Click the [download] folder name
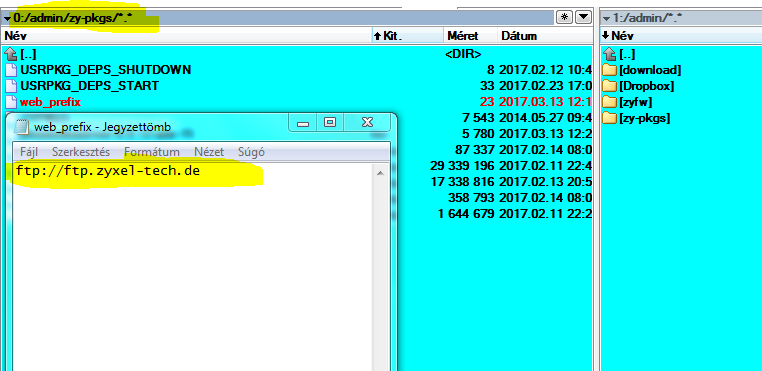The image size is (762, 371). coord(650,70)
